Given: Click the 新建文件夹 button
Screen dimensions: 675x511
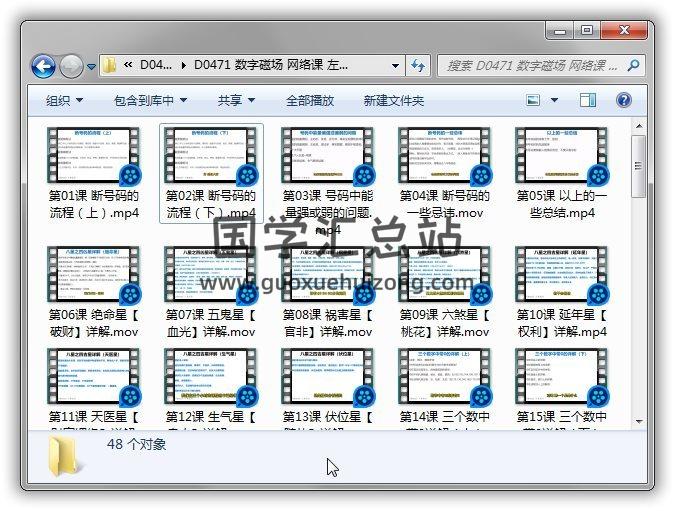Looking at the screenshot, I should 394,100.
